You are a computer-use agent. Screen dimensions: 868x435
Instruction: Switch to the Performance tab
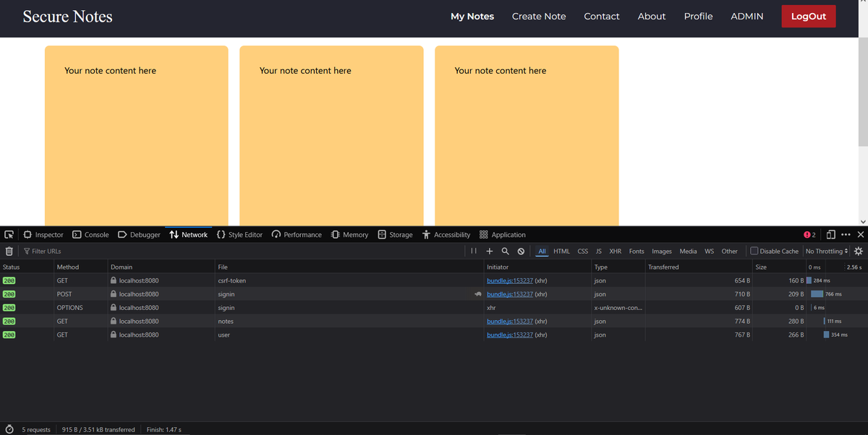[x=297, y=235]
